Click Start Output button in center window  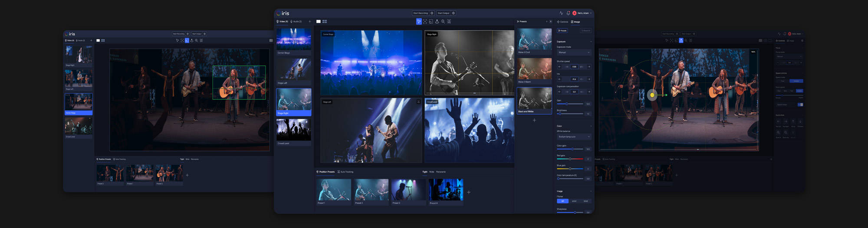443,13
